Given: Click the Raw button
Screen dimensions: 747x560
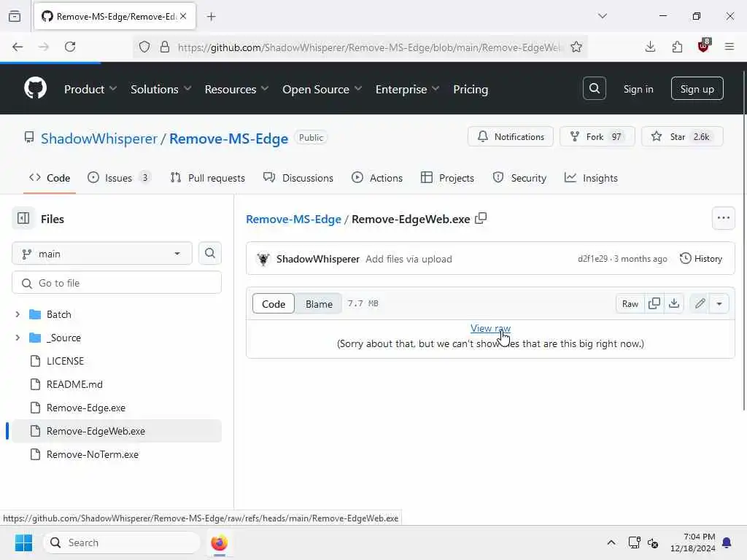Looking at the screenshot, I should 630,303.
